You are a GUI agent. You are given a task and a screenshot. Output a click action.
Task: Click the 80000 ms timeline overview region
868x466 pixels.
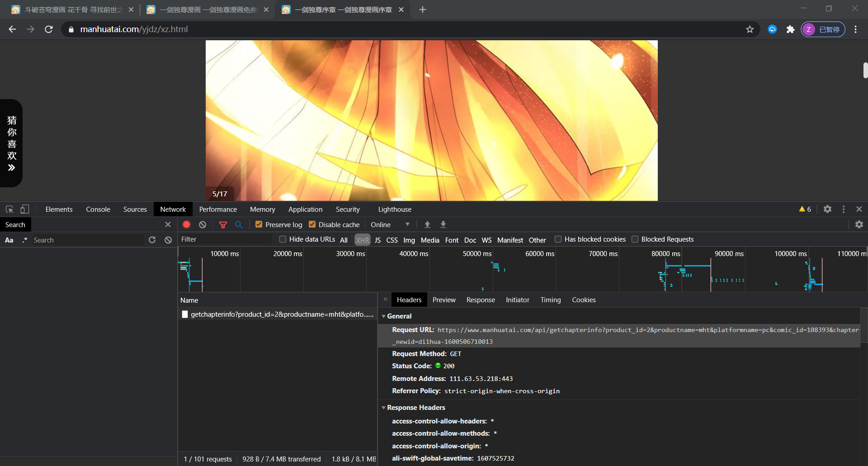665,254
